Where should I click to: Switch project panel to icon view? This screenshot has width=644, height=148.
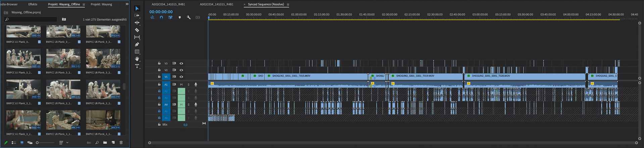(22, 143)
